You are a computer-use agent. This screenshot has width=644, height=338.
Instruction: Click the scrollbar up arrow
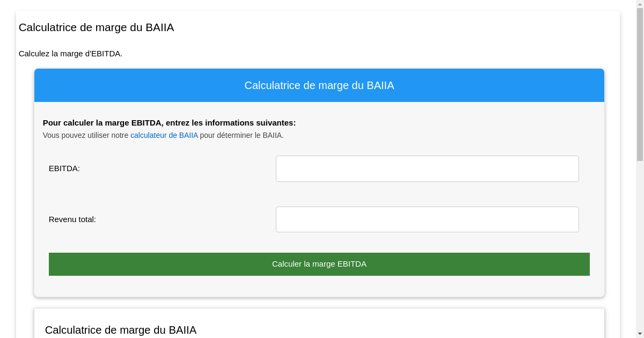point(640,4)
